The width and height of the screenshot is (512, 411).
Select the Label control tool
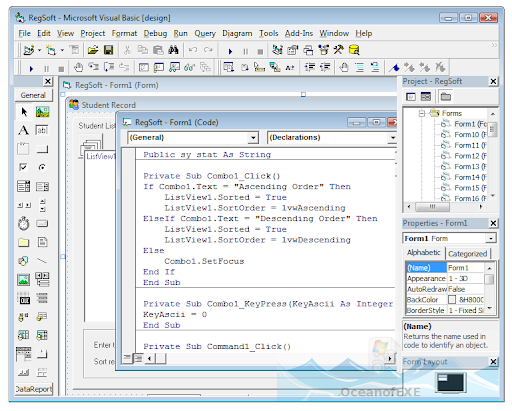tap(24, 130)
